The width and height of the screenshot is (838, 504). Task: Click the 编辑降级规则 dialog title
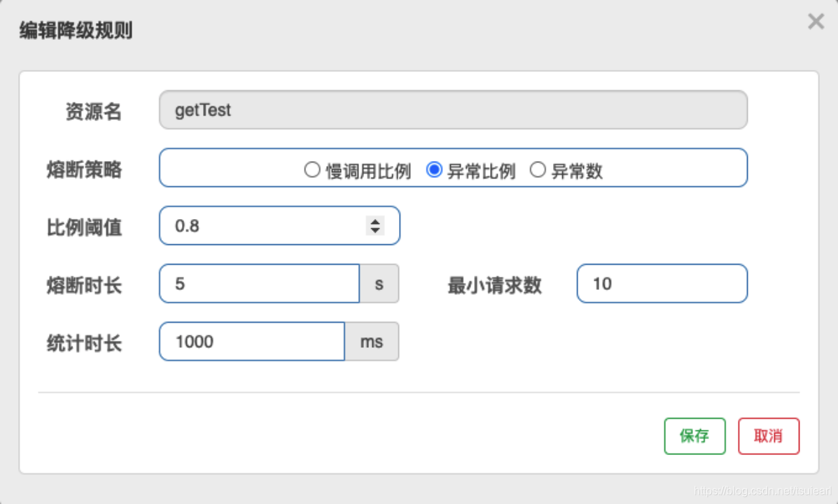tap(74, 31)
